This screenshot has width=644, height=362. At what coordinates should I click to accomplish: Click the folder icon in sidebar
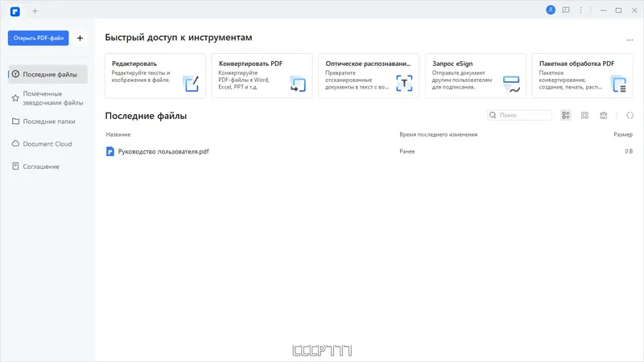pos(15,121)
